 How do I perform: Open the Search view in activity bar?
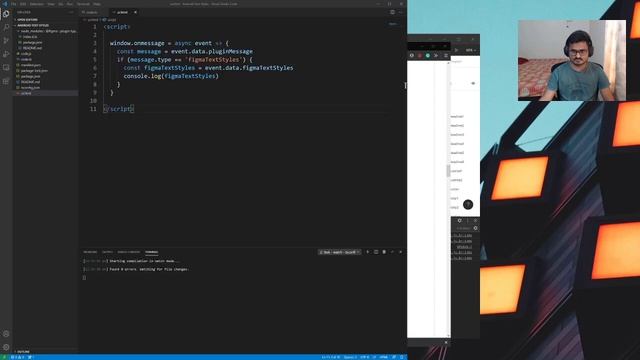click(x=6, y=27)
